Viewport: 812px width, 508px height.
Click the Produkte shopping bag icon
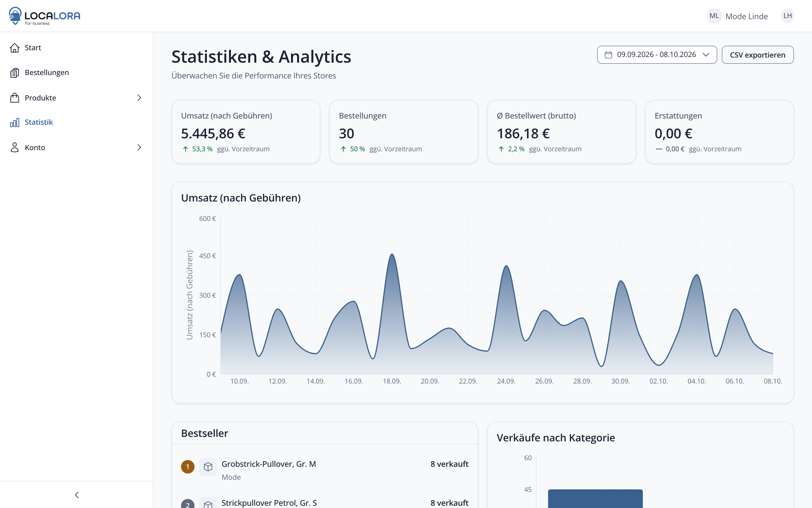14,98
